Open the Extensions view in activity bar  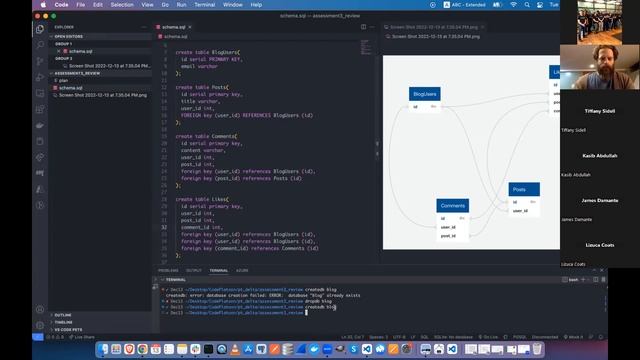coord(40,109)
